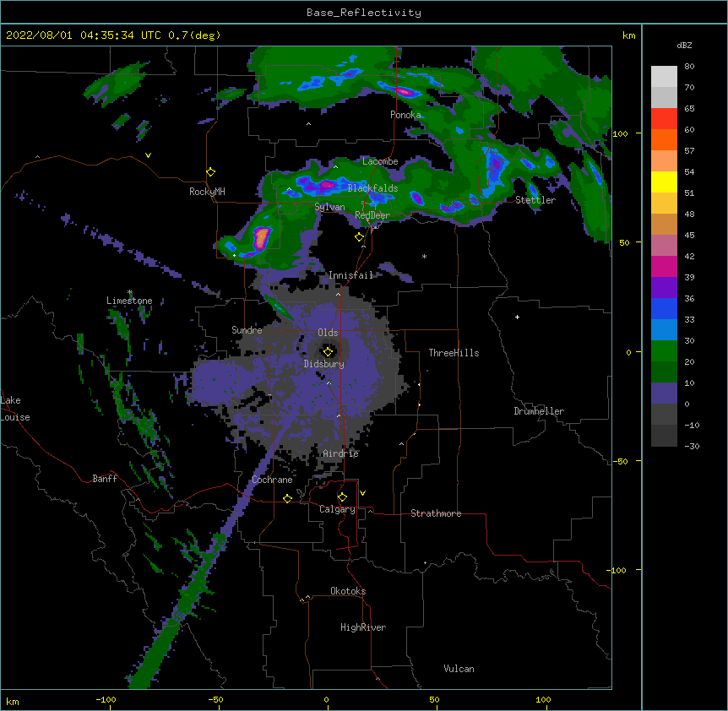The width and height of the screenshot is (728, 711).
Task: Click the 80 value on dBZ scale
Action: pyautogui.click(x=689, y=67)
